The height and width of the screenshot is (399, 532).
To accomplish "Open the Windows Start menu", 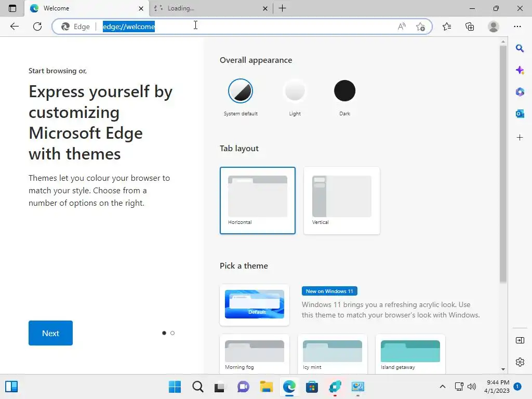I will point(175,387).
